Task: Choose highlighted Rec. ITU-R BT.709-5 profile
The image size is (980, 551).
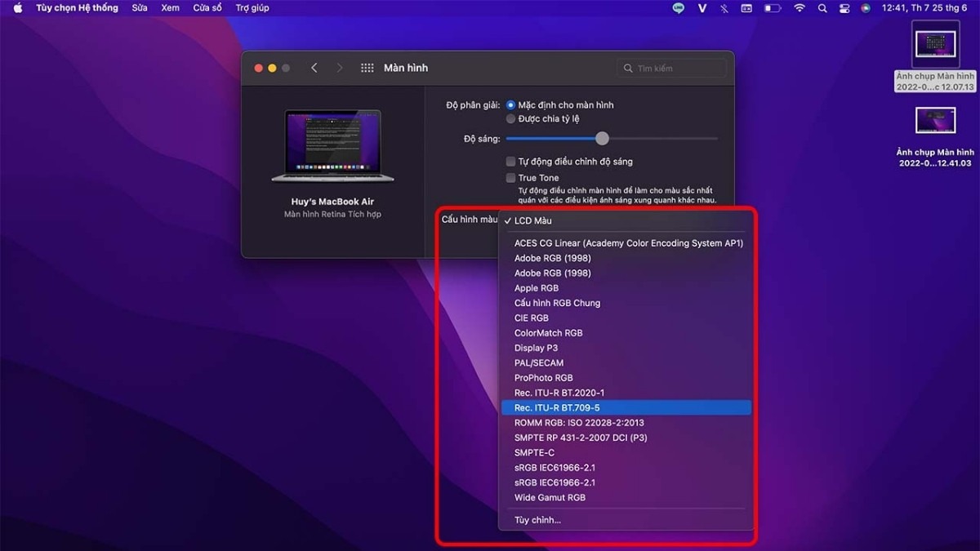Action: [626, 407]
